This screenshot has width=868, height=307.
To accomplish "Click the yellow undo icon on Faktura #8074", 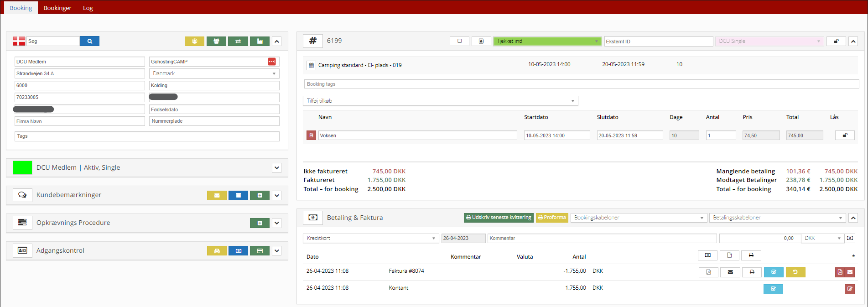I will tap(795, 272).
